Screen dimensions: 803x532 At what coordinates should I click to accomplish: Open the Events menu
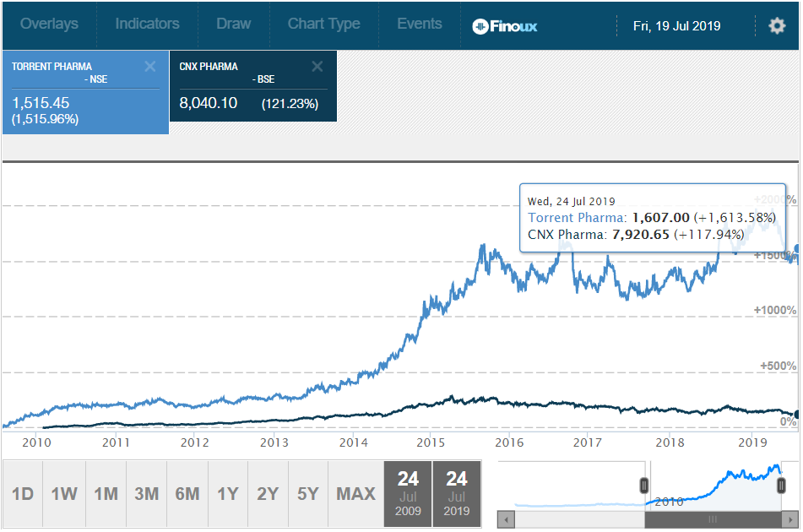(x=420, y=24)
